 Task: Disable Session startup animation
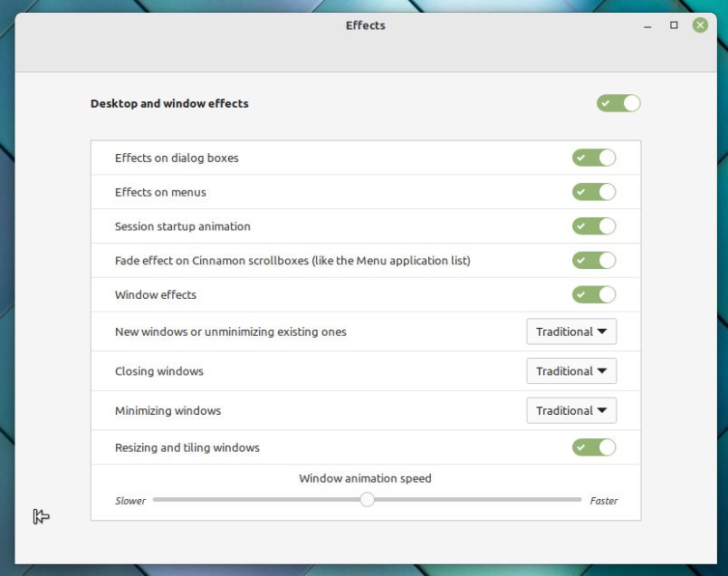pyautogui.click(x=594, y=226)
